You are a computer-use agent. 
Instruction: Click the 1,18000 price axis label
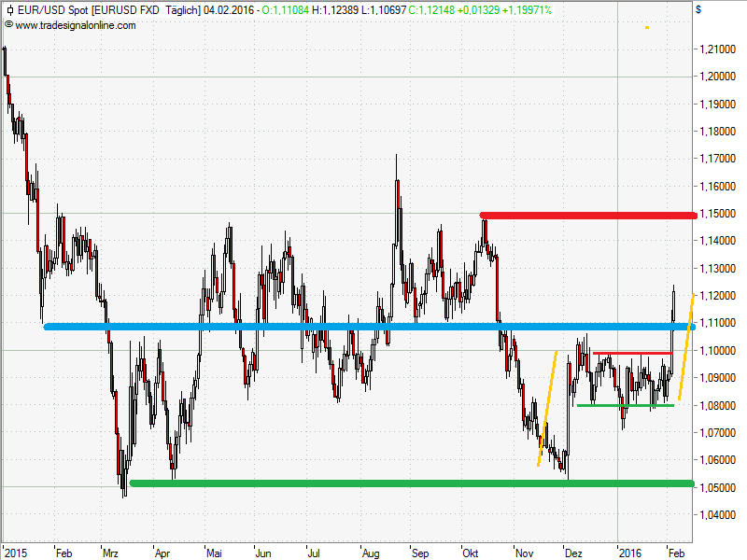tap(717, 131)
